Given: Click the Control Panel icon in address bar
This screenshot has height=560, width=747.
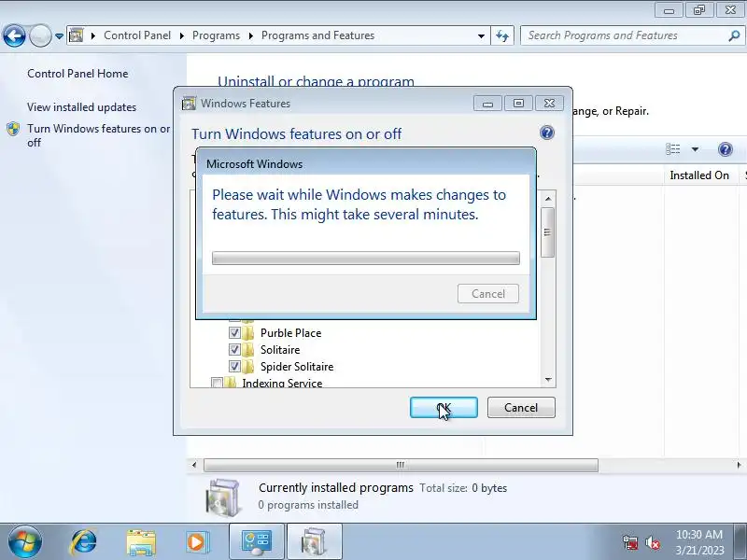Looking at the screenshot, I should [76, 35].
